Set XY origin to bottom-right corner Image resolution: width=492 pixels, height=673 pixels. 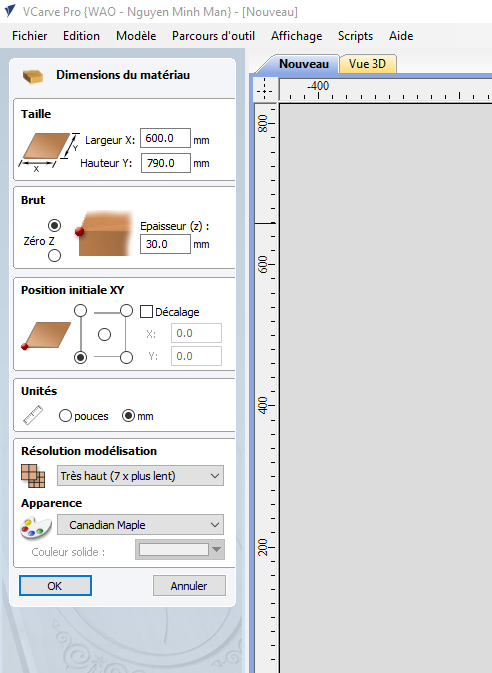point(126,357)
